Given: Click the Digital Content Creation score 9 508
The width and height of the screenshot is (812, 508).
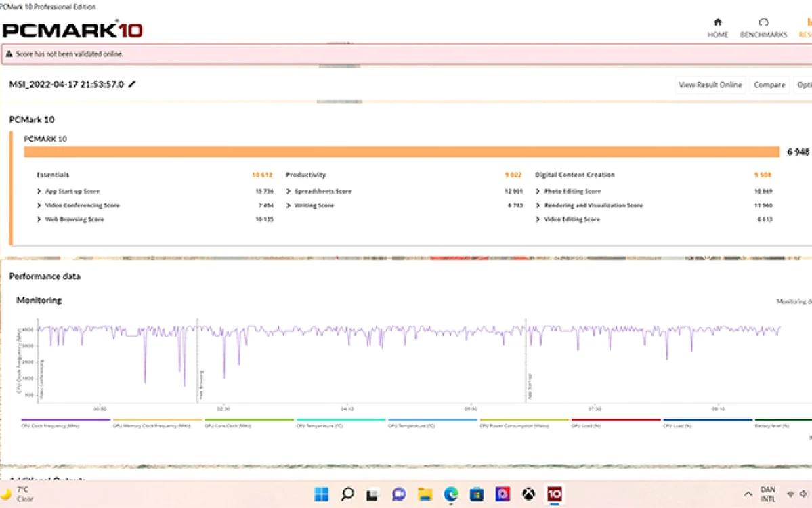Looking at the screenshot, I should pos(763,175).
